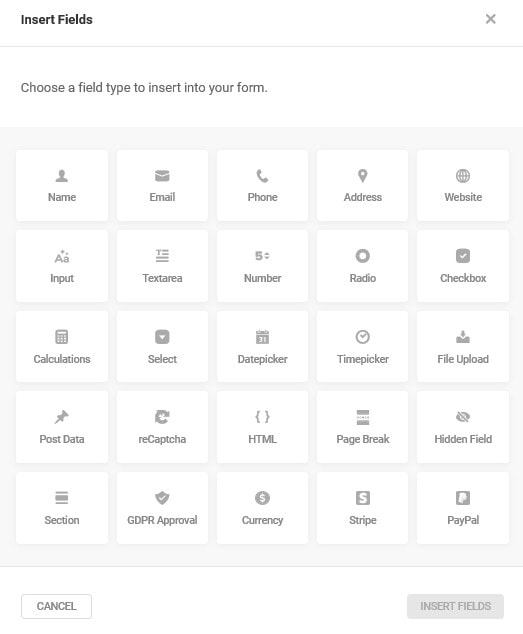Select the File Upload tile
This screenshot has height=634, width=523.
point(463,347)
